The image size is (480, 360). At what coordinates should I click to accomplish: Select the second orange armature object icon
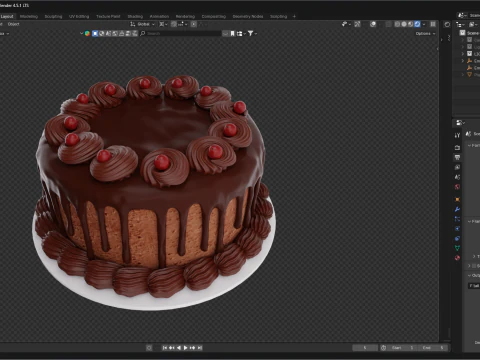click(469, 68)
